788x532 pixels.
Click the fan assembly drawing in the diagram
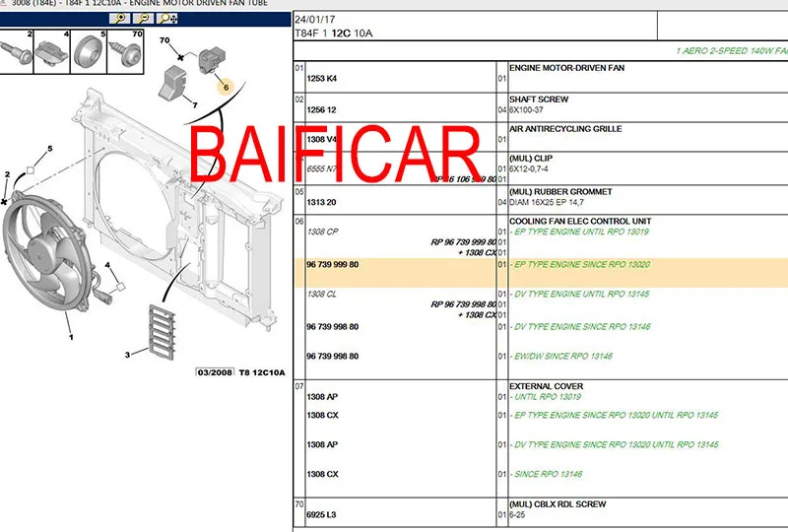tap(47, 254)
